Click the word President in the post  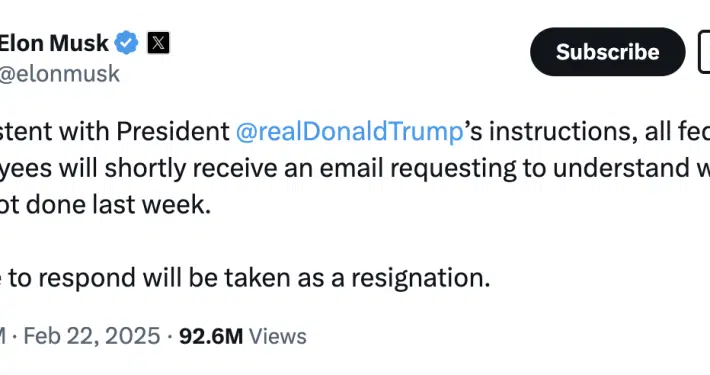coord(173,132)
